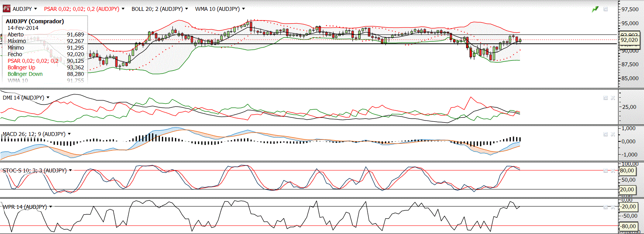This screenshot has height=234, width=644.
Task: Maximize the DMI 14 indicator panel
Action: (606, 98)
